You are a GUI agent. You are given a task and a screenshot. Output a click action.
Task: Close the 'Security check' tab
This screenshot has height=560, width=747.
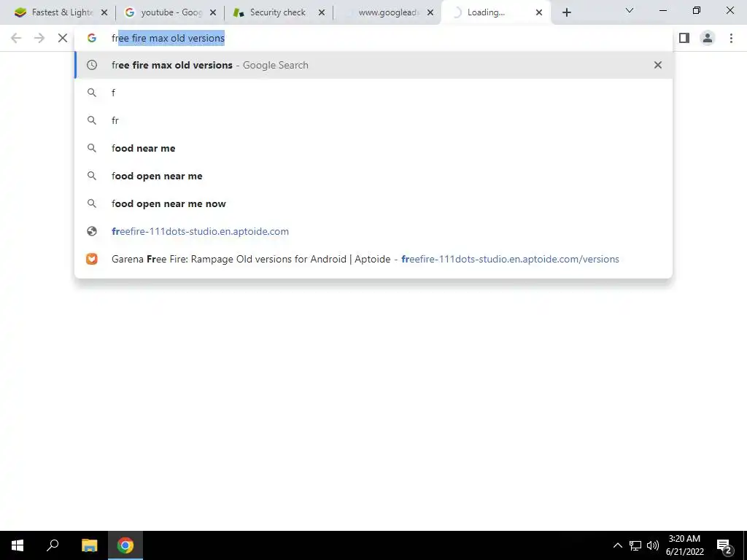coord(322,13)
